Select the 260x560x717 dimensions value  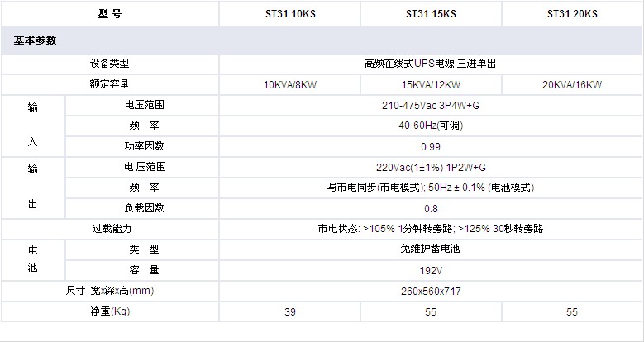pos(430,291)
